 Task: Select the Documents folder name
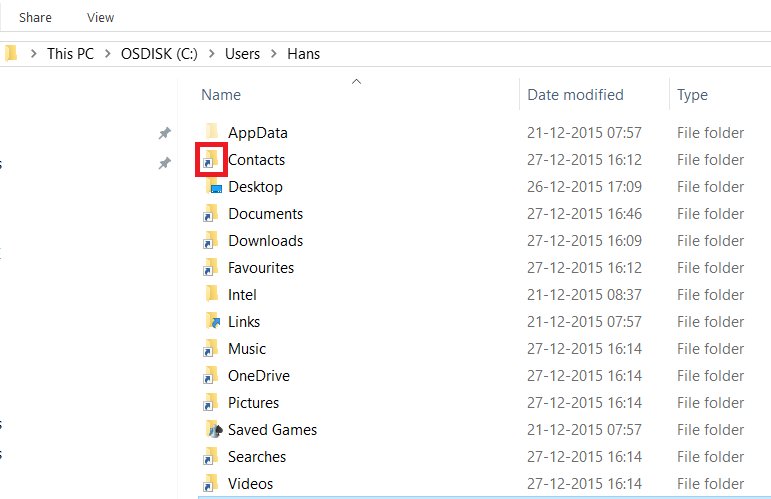[x=266, y=214]
